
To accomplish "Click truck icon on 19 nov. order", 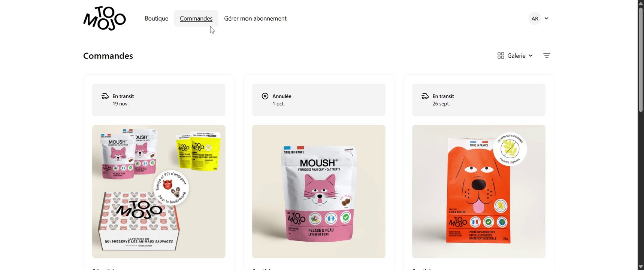I will [105, 96].
